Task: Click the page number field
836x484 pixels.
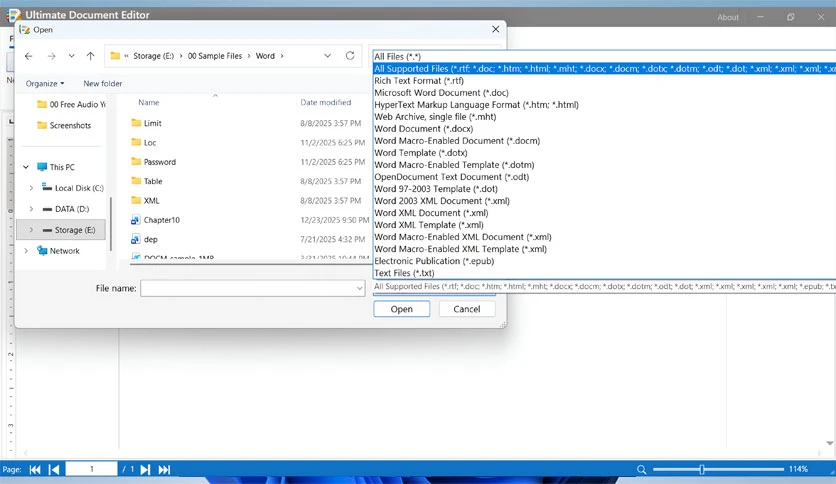Action: coord(91,469)
